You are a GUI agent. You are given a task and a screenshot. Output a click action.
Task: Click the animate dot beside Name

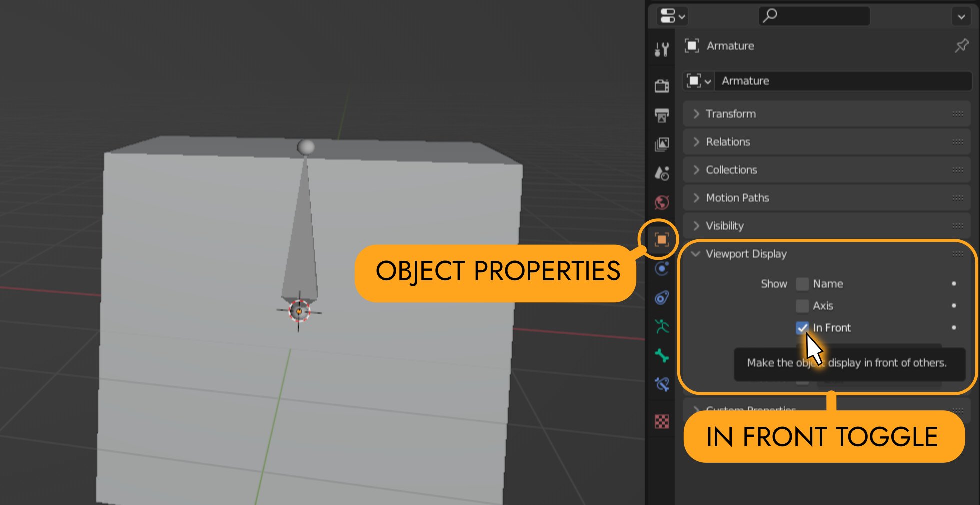[x=954, y=284]
